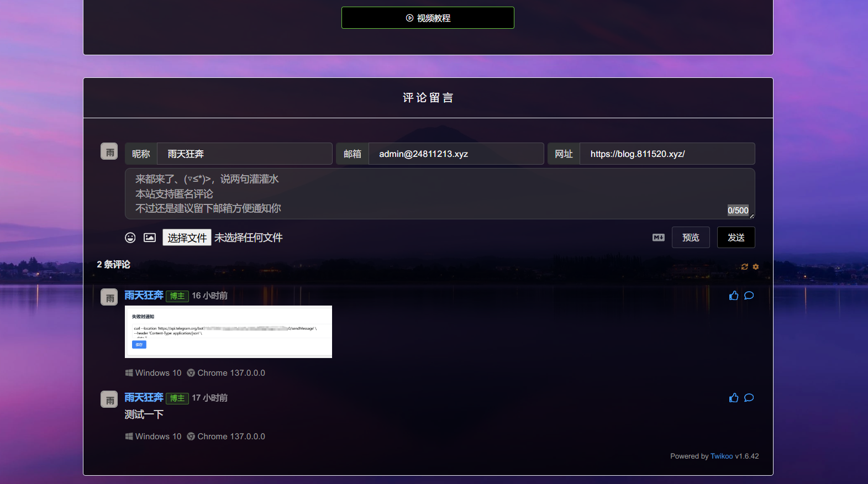868x484 pixels.
Task: Click the 网址 website URL field
Action: [667, 154]
